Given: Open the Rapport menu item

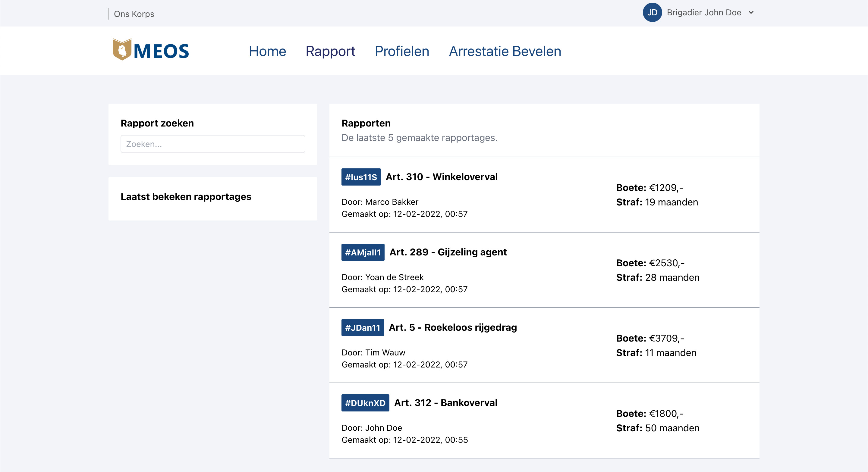Looking at the screenshot, I should (x=330, y=51).
